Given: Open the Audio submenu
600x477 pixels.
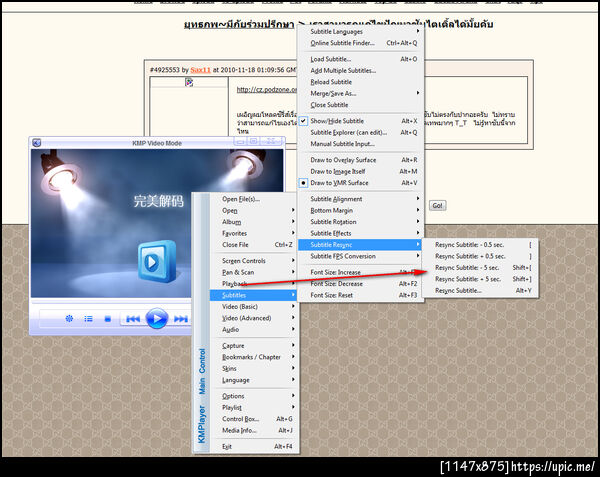Looking at the screenshot, I should pyautogui.click(x=253, y=330).
